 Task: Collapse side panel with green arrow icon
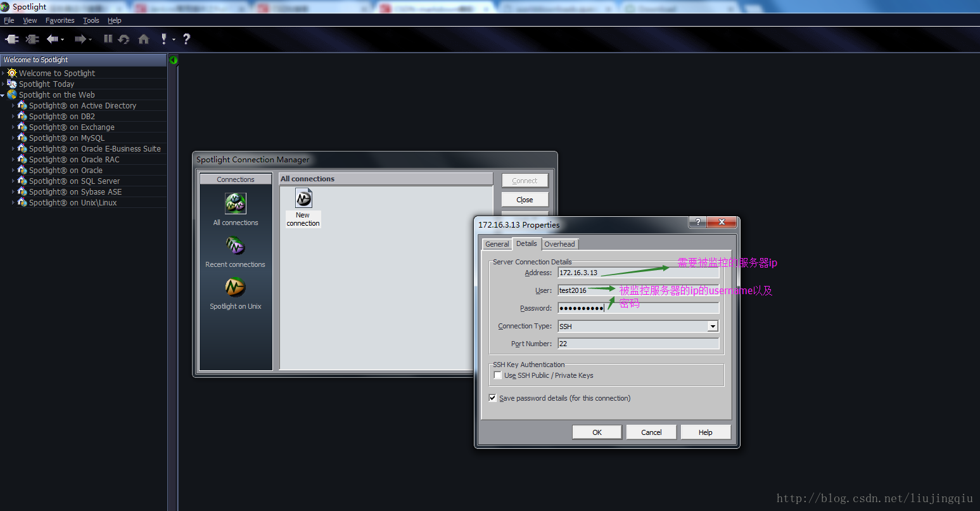[x=174, y=60]
